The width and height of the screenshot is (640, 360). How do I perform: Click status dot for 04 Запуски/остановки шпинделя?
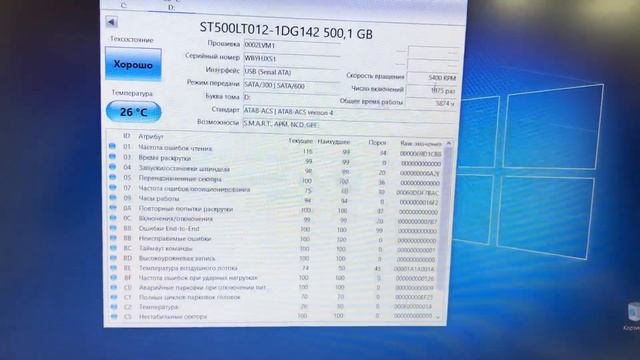pos(113,167)
